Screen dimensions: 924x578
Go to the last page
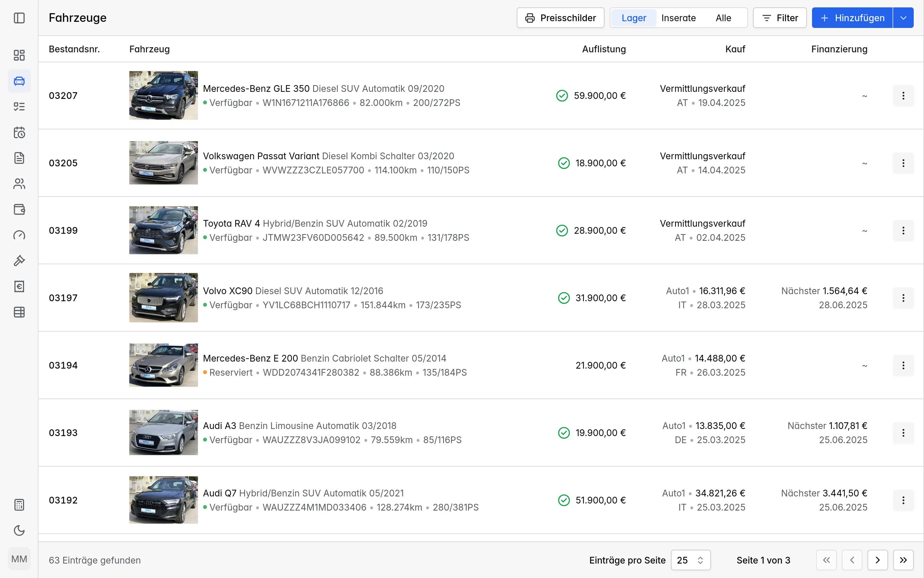(903, 560)
